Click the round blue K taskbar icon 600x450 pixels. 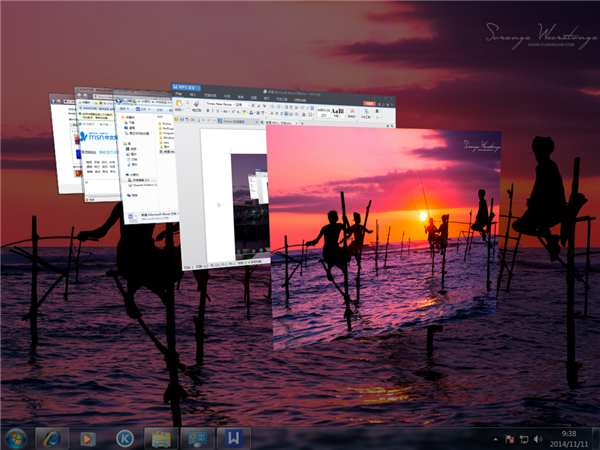tap(124, 438)
